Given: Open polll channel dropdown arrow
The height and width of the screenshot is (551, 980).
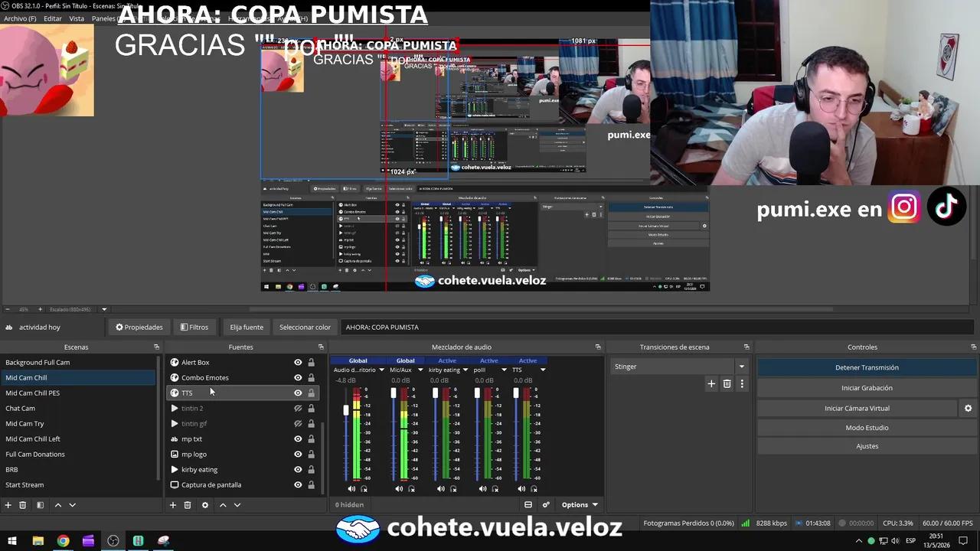Looking at the screenshot, I should click(504, 370).
